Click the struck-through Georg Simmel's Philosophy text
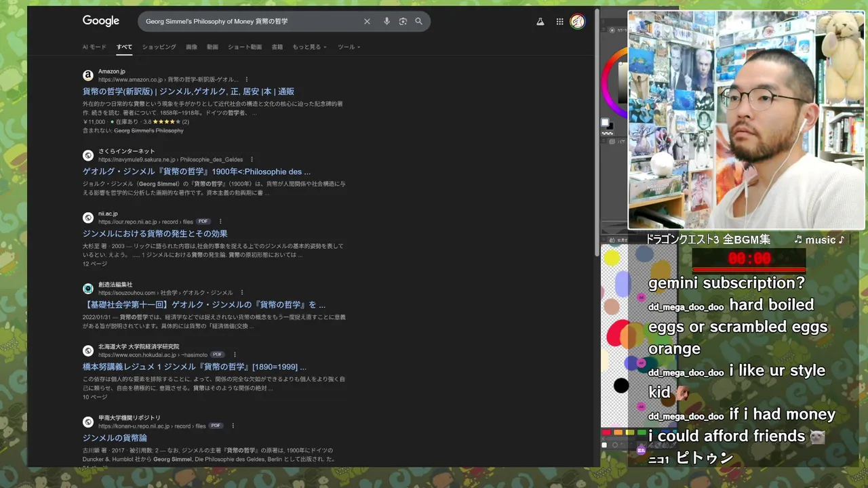This screenshot has height=488, width=868. coord(149,130)
